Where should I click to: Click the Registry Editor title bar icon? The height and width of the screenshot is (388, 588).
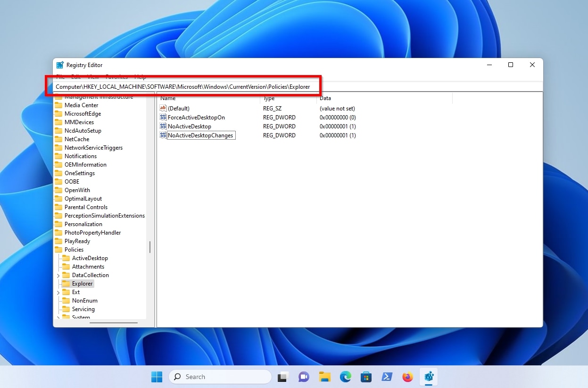click(59, 65)
